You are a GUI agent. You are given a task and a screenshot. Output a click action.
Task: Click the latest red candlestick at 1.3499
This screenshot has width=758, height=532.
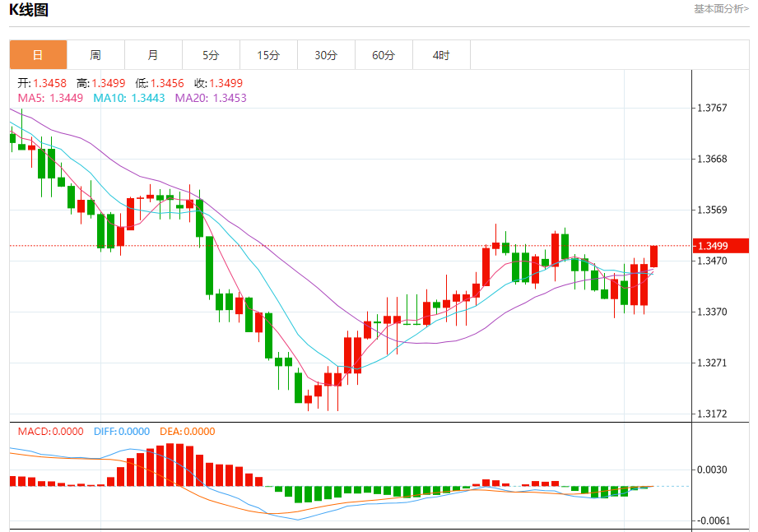(x=653, y=257)
